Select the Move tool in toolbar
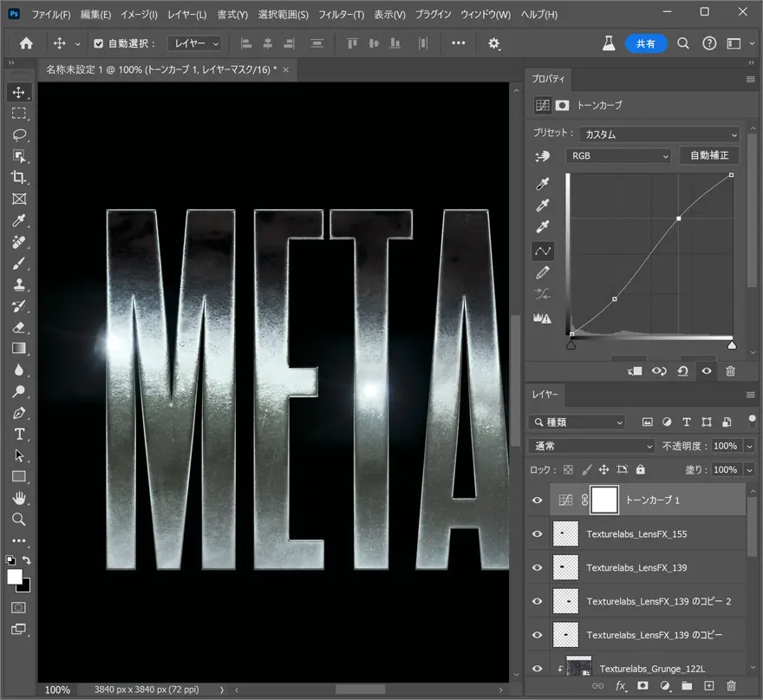Image resolution: width=763 pixels, height=700 pixels. [19, 93]
